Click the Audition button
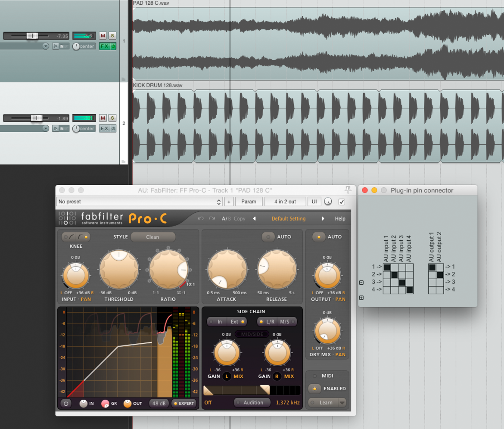 252,402
